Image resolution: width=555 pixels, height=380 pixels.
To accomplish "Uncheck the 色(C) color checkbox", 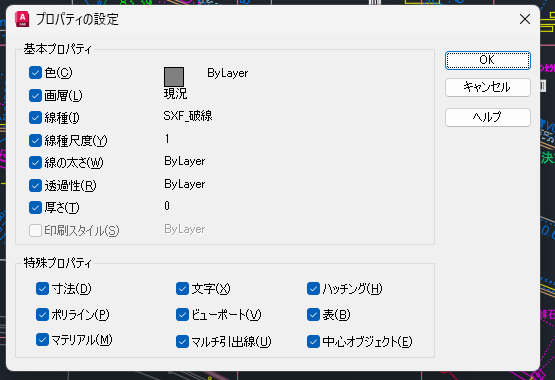I will [x=35, y=73].
